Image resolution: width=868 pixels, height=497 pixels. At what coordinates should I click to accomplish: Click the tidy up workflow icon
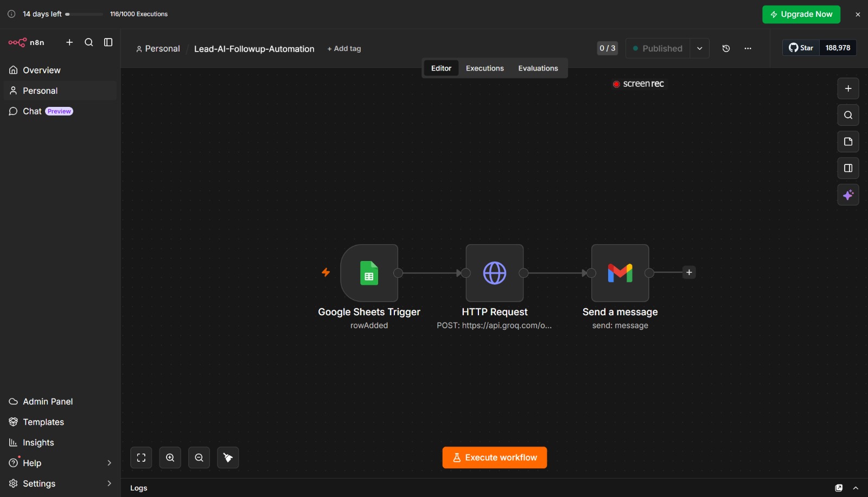coord(228,457)
